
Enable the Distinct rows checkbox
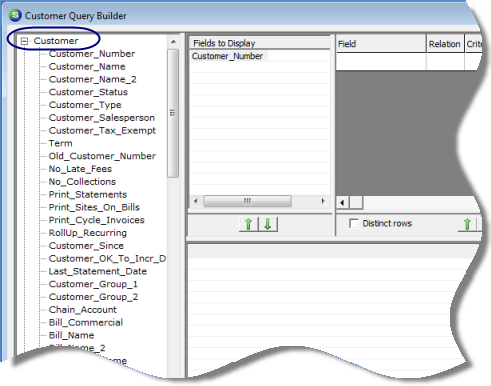pos(354,223)
